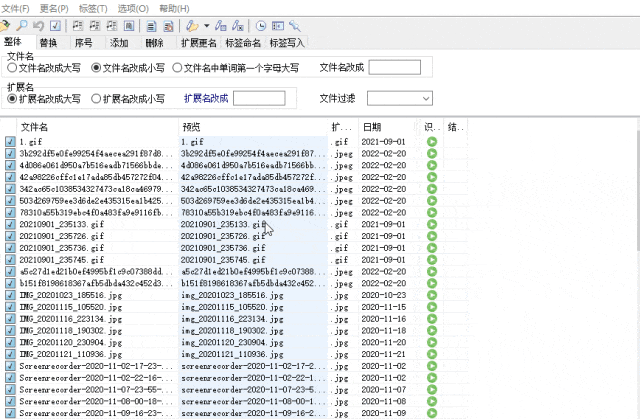The height and width of the screenshot is (419, 640).
Task: Click the '文件名' column header
Action: [97, 127]
